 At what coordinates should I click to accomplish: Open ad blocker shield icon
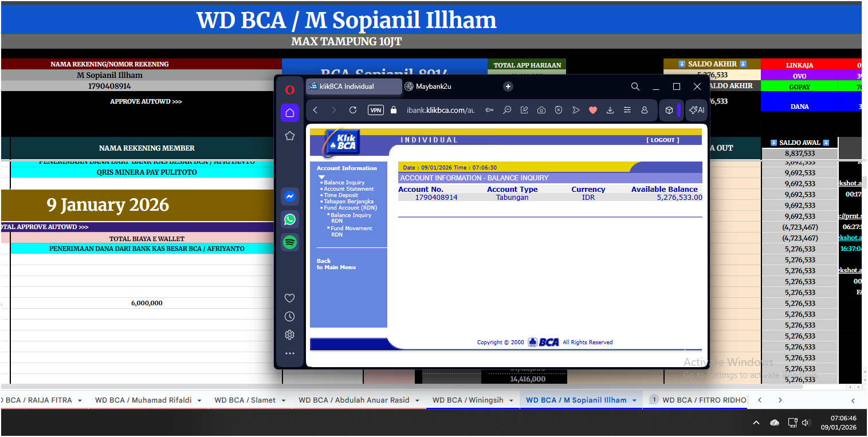click(559, 110)
